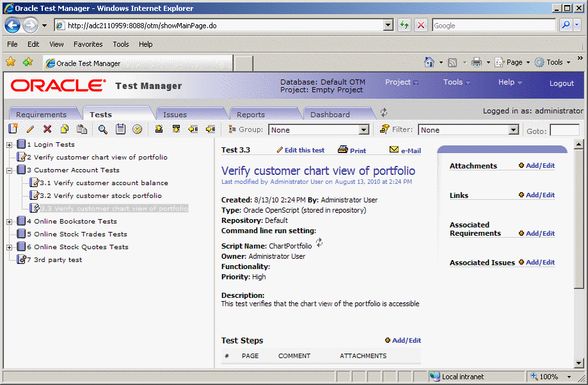
Task: Expand the 1 Login Tests node
Action: coord(10,145)
